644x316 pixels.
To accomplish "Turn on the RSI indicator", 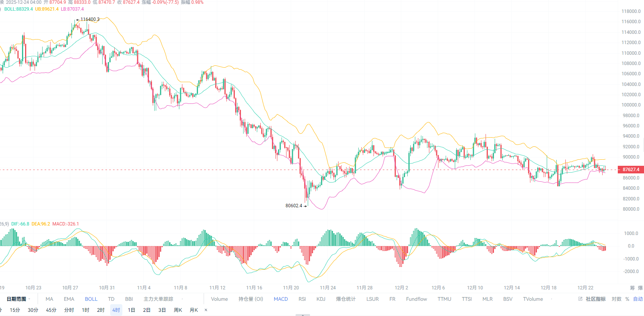I will 302,299.
